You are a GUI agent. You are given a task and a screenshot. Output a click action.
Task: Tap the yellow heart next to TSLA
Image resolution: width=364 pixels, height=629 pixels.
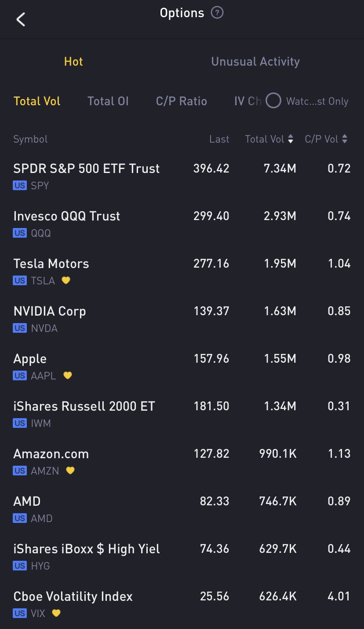point(66,280)
